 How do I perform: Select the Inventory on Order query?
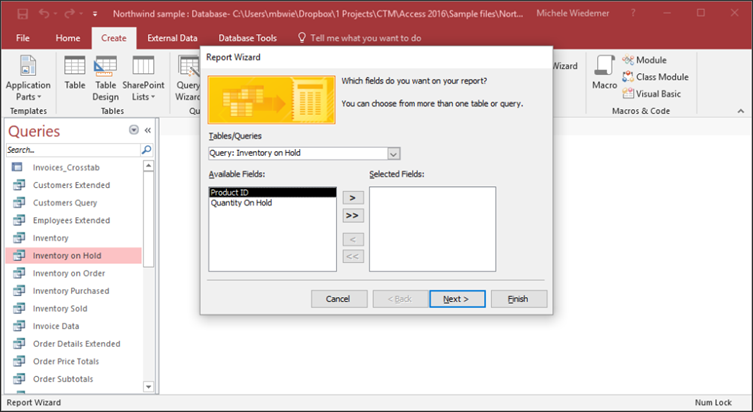[x=74, y=273]
